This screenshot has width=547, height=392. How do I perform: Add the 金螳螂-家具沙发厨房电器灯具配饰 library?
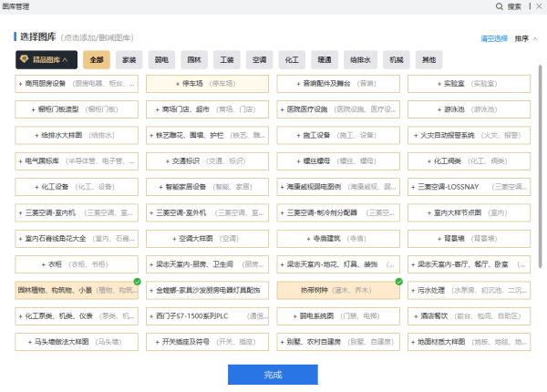point(207,290)
